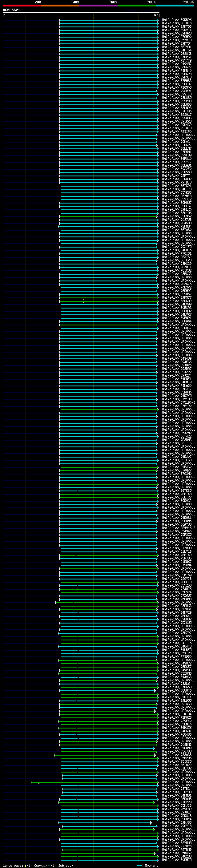Viewport: 197px width, 868px height.
Task: Select UniRef100_B4FT54 entry
Action: (177, 50)
